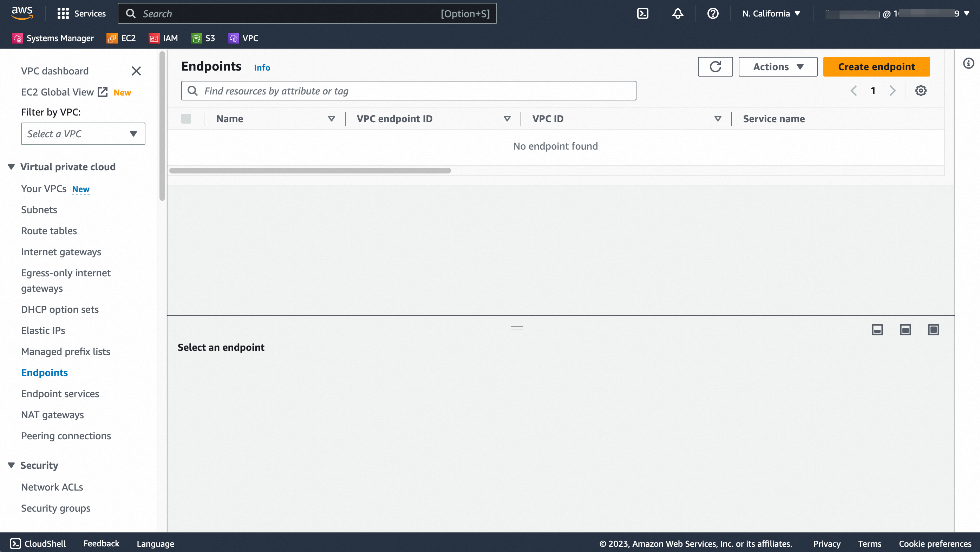980x552 pixels.
Task: Click the AWS home logo
Action: point(22,13)
